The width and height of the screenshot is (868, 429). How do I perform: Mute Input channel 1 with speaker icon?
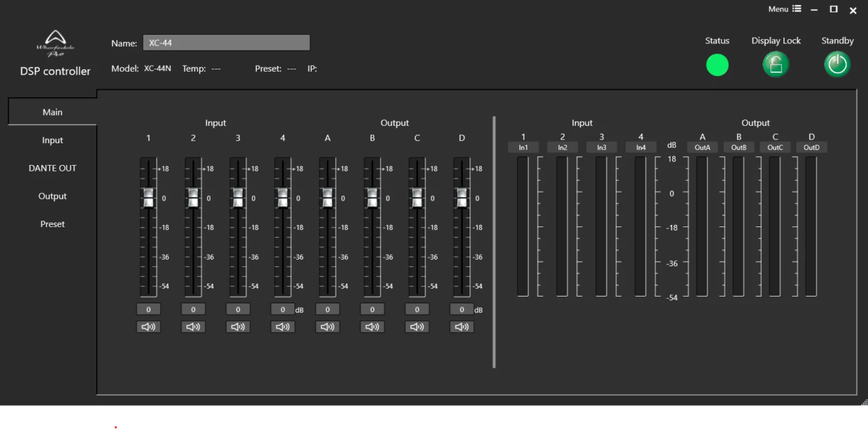pos(148,327)
